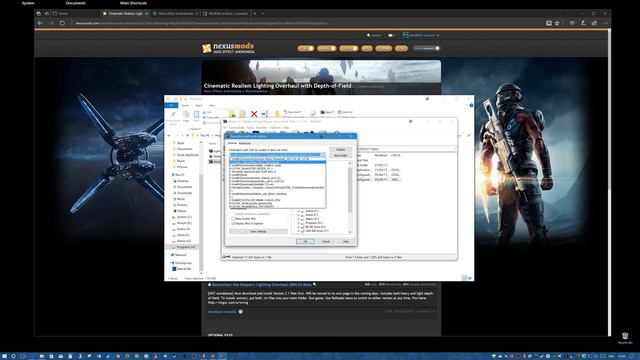Click the Copy icon in Explorer ribbon
This screenshot has width=640, height=360.
pos(186,115)
